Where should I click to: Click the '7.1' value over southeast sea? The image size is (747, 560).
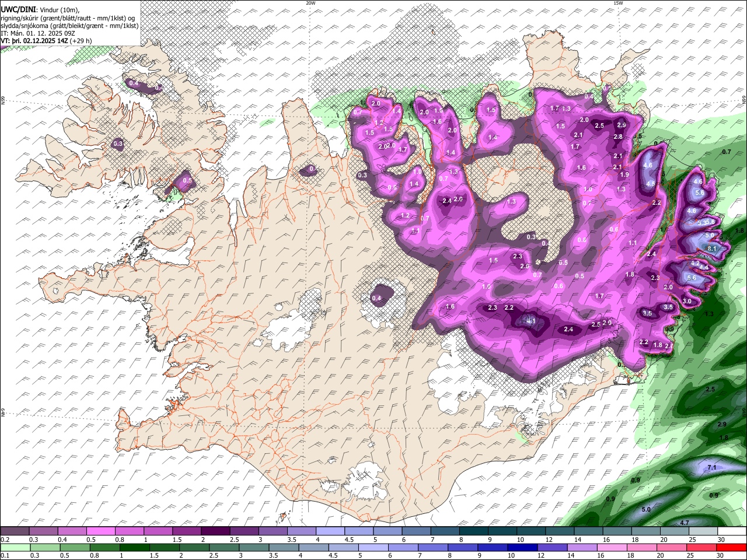[711, 468]
